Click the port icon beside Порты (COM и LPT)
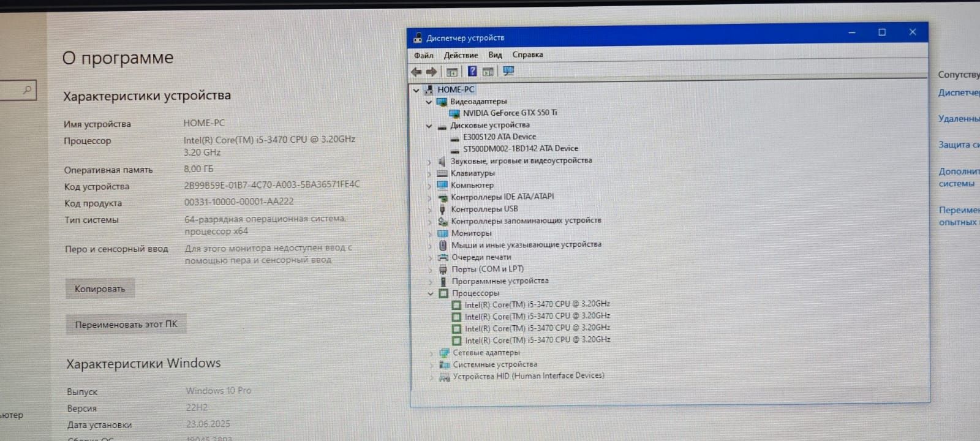The height and width of the screenshot is (441, 980). (443, 269)
